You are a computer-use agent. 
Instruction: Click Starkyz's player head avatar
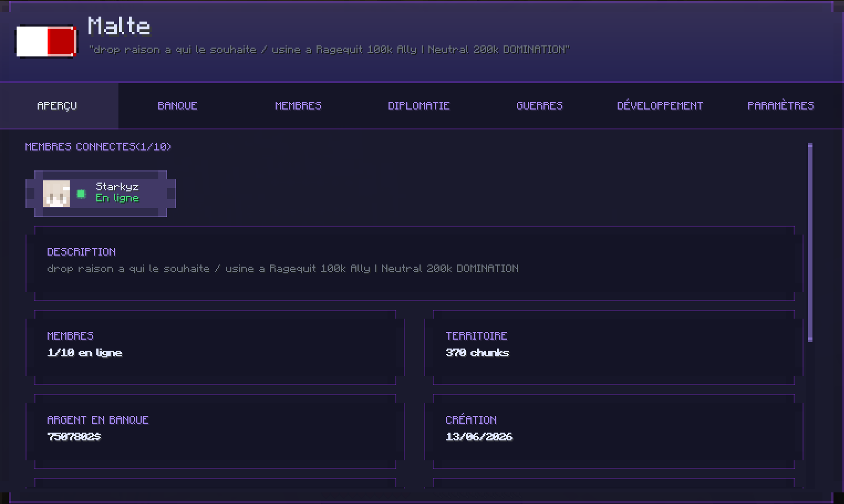pos(56,194)
